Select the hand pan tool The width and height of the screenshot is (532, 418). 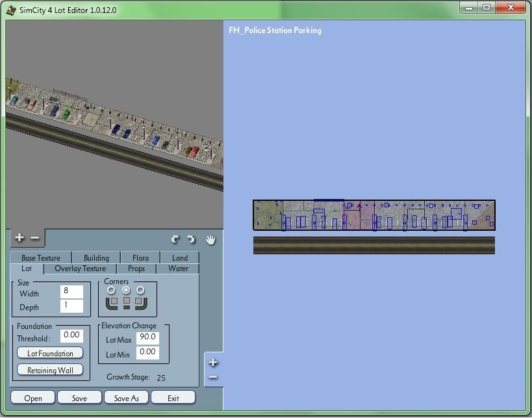coord(210,240)
